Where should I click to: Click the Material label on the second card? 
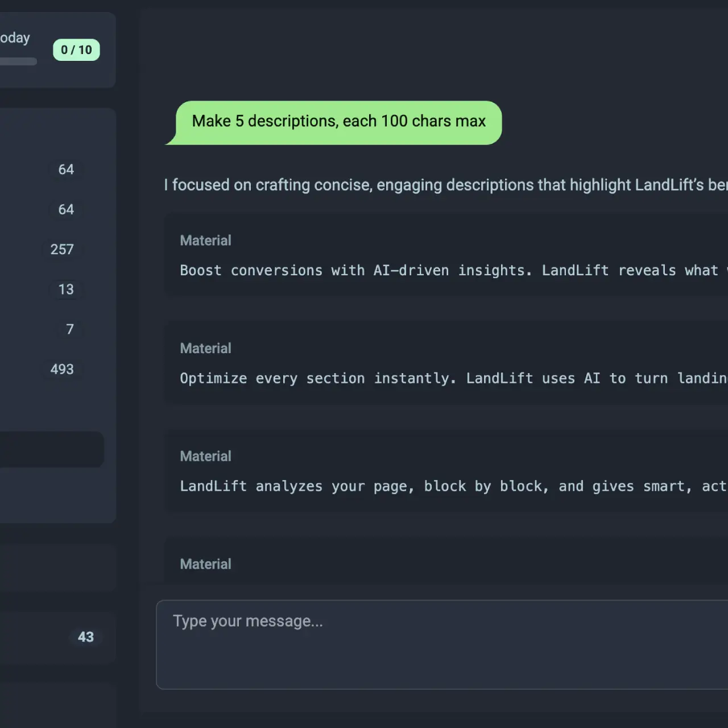(x=205, y=348)
